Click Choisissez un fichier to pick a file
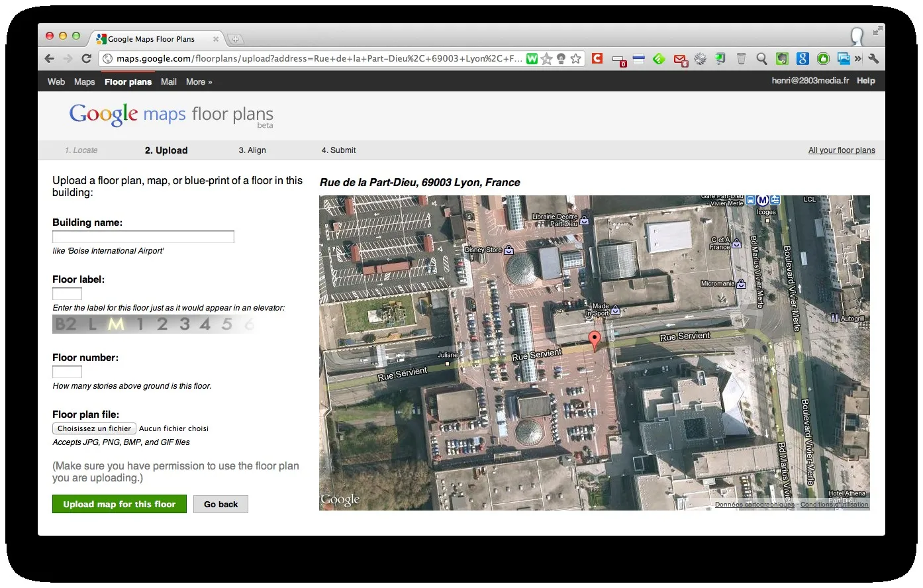The width and height of the screenshot is (923, 588). click(x=94, y=428)
